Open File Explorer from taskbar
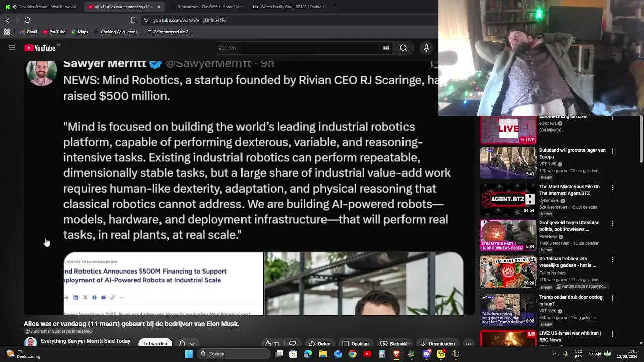 [323, 354]
